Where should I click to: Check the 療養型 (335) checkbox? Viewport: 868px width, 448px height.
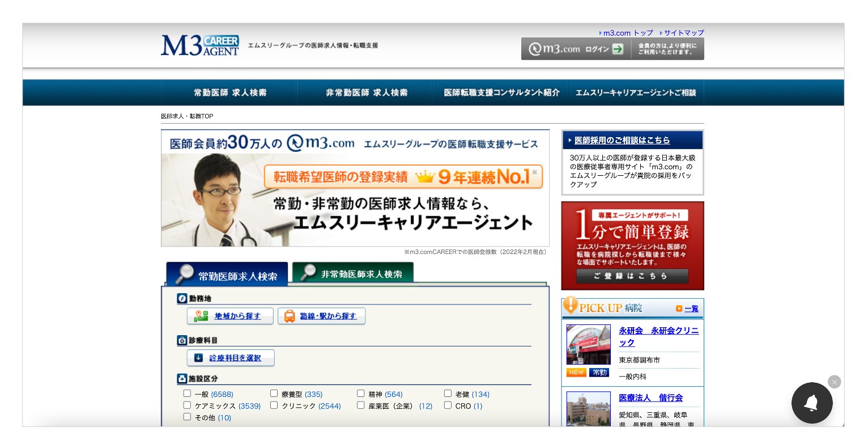(x=274, y=393)
